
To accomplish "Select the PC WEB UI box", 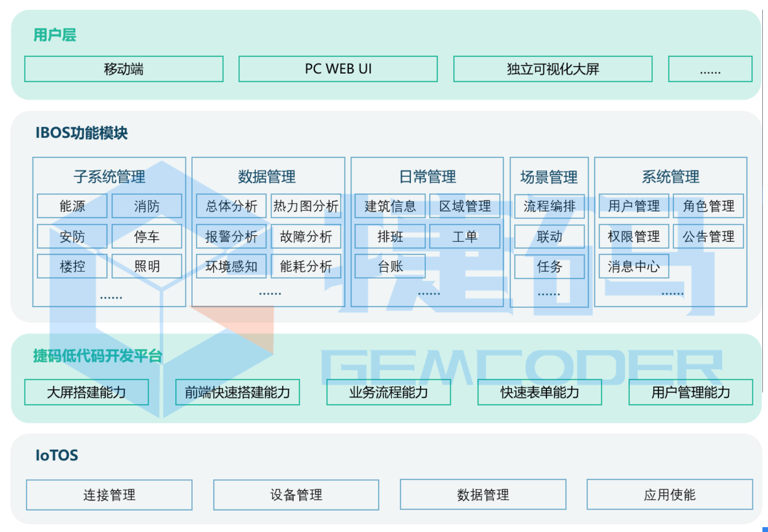I will pos(338,69).
